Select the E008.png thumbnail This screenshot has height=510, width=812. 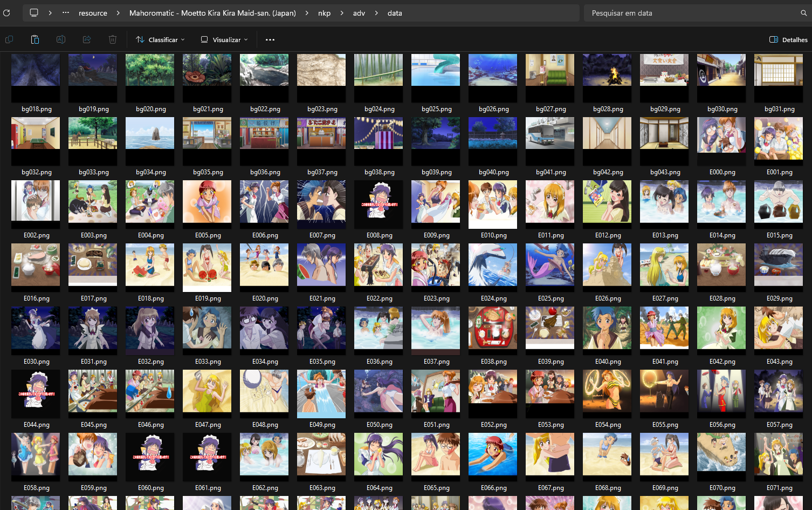pyautogui.click(x=379, y=204)
